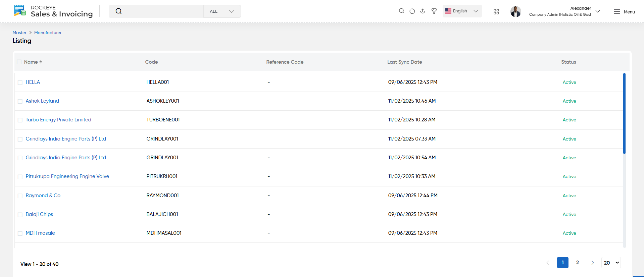Screen dimensions: 644x277
Task: Click the MDHMASAL001 code cell
Action: click(x=164, y=233)
